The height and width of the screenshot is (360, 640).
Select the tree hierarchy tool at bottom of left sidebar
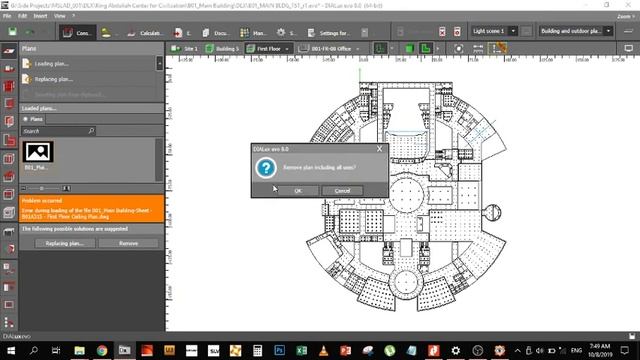tap(9, 322)
